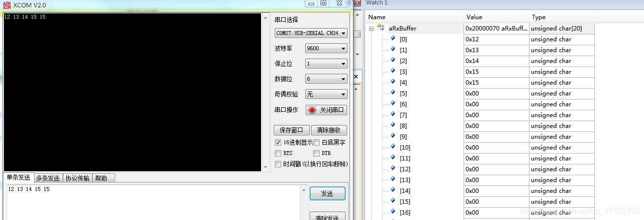Screen dimensions: 644x220
Task: Click the diamond icon beside element [16]
Action: [393, 212]
